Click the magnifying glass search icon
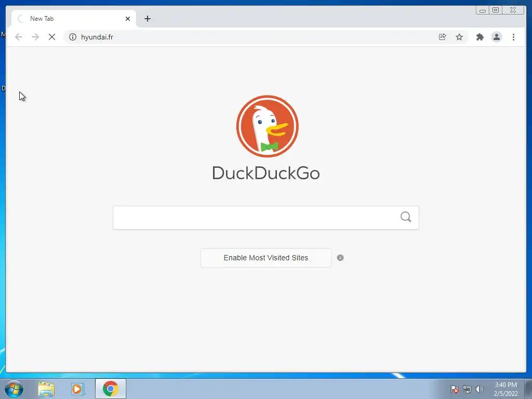Viewport: 532px width, 399px height. point(405,217)
